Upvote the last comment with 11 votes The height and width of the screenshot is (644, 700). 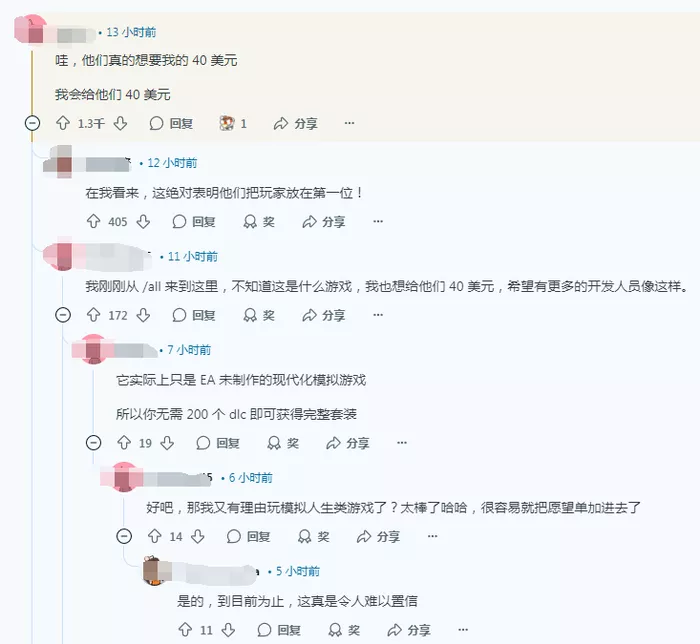pos(185,630)
